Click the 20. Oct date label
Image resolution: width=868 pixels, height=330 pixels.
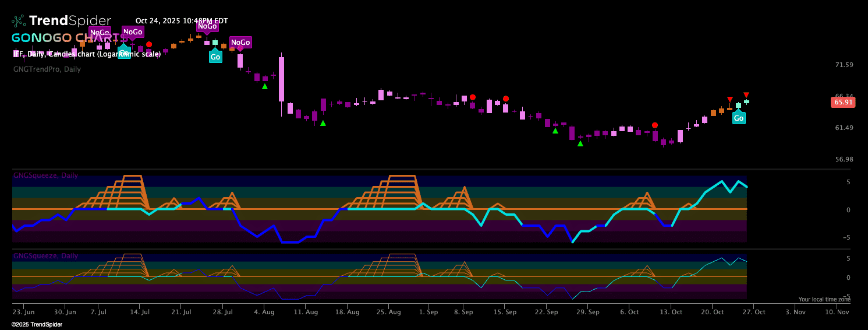[712, 312]
